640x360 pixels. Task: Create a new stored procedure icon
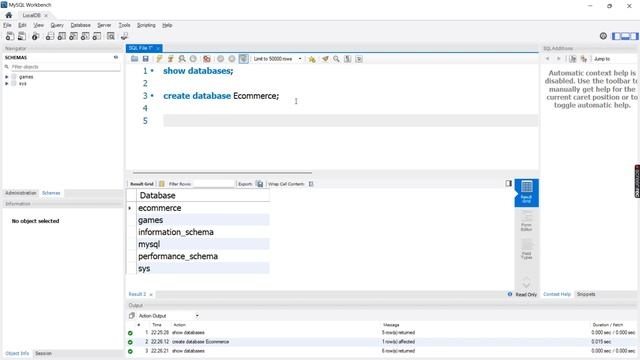(x=85, y=36)
